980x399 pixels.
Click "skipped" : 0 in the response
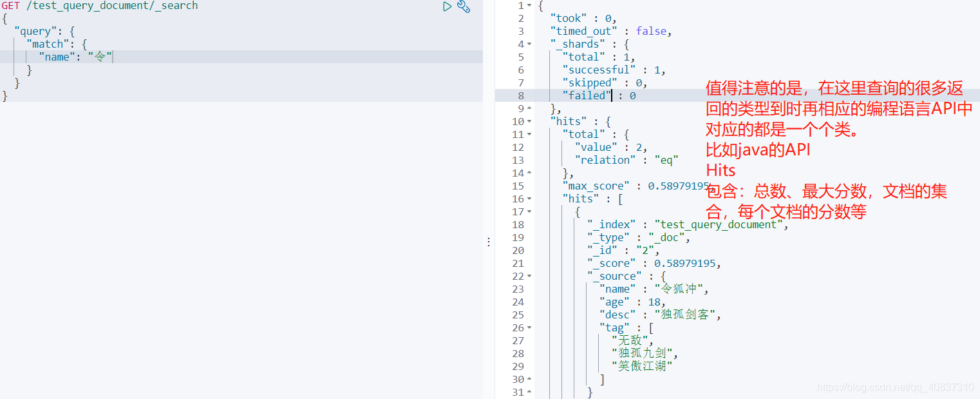(605, 83)
